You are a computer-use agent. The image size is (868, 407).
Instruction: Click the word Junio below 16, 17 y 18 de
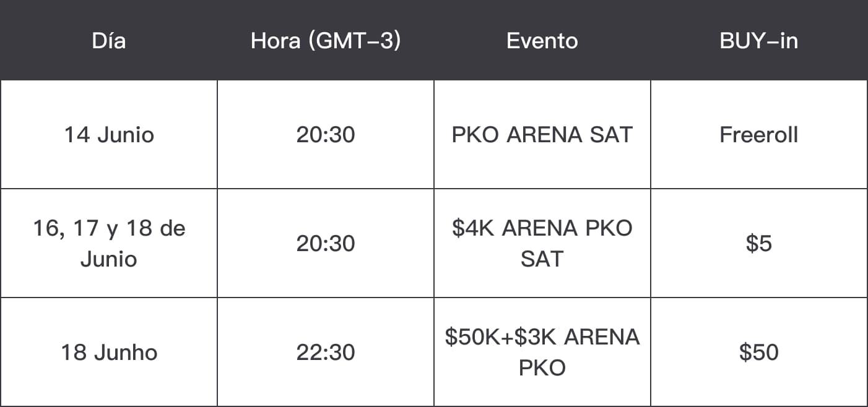click(x=109, y=259)
